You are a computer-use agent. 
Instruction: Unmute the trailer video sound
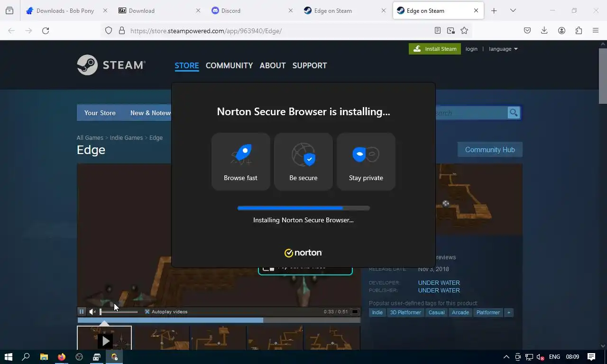coord(92,311)
